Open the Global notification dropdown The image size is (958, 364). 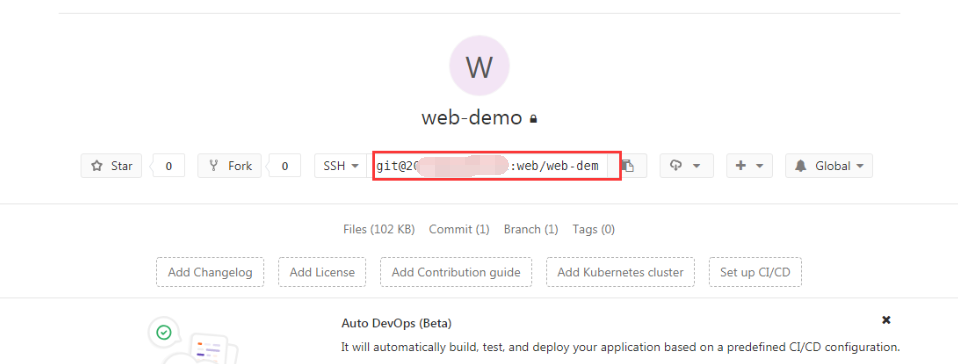(x=828, y=166)
